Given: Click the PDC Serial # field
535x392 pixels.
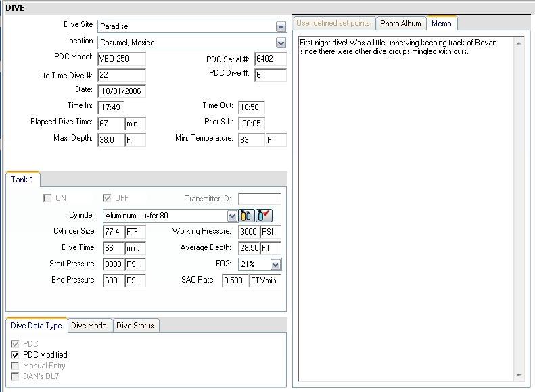Looking at the screenshot, I should pyautogui.click(x=271, y=59).
